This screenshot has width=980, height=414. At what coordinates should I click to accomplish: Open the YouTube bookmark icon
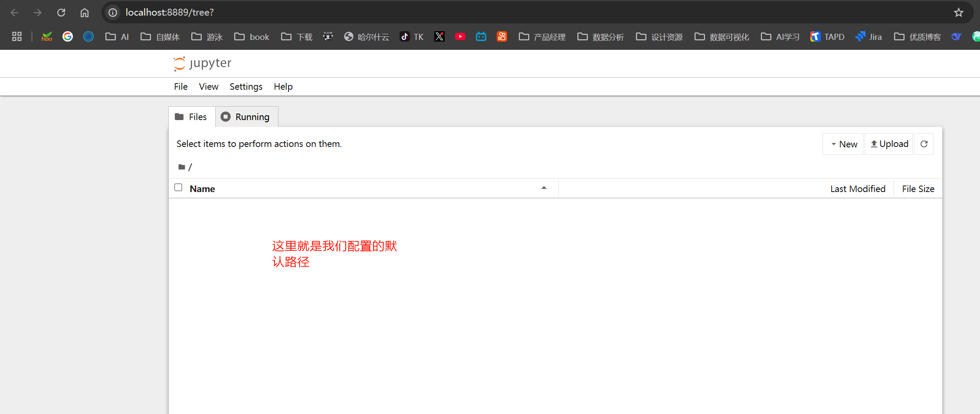pos(460,36)
